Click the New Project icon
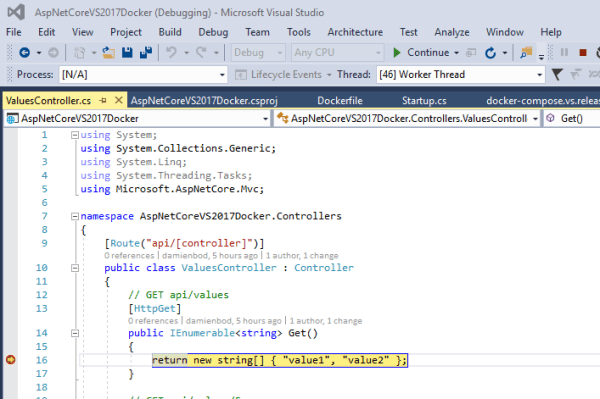 [x=79, y=52]
